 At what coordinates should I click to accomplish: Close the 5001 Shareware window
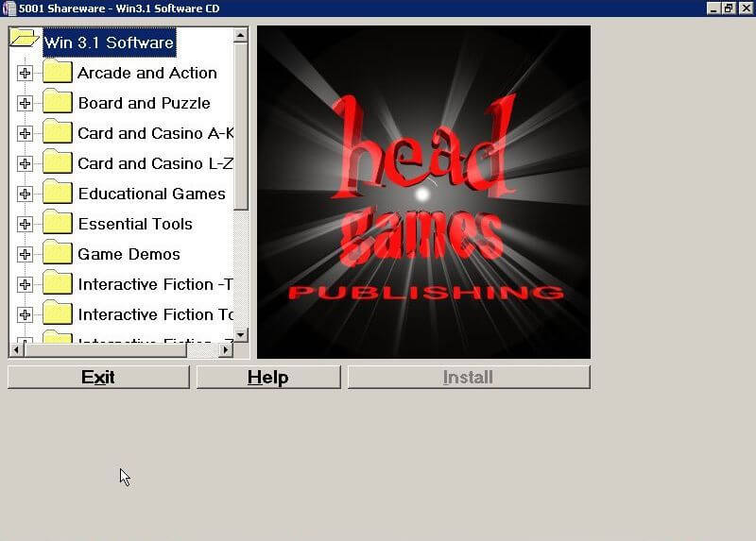[x=746, y=8]
